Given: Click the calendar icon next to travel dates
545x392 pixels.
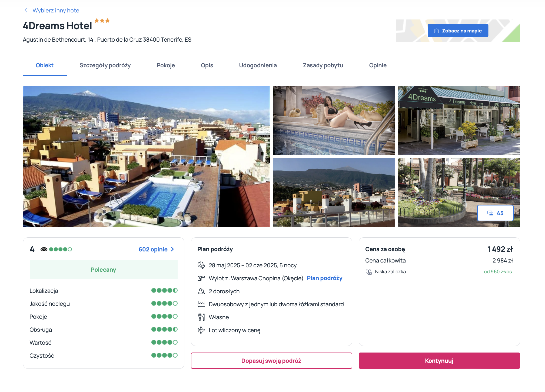Looking at the screenshot, I should pos(201,265).
